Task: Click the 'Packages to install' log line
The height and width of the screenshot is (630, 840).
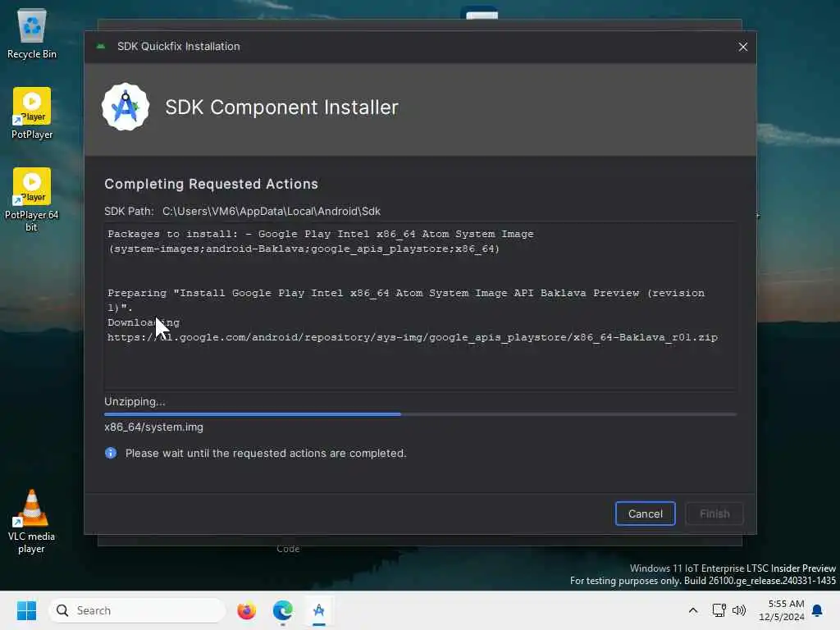Action: tap(321, 234)
